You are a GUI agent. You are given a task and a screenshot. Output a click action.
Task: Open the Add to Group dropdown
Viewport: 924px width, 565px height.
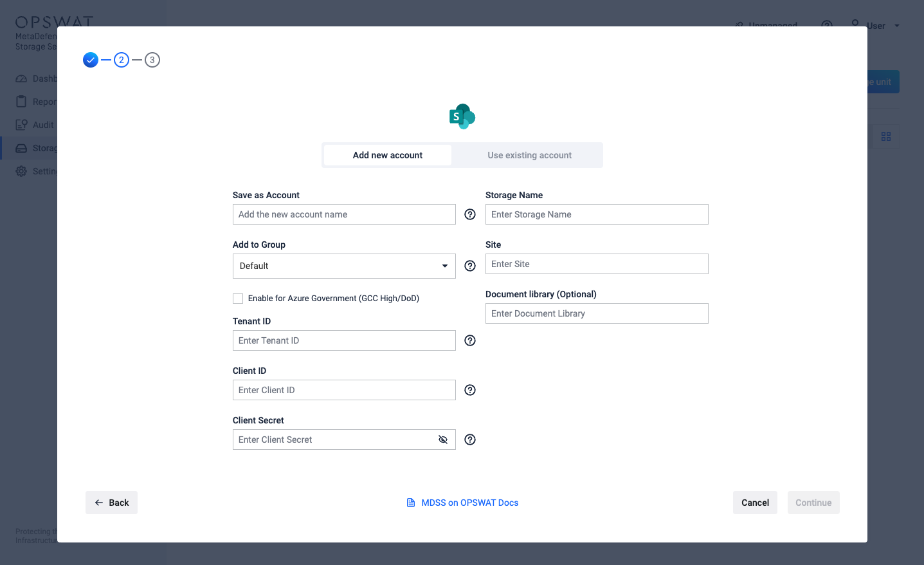click(344, 266)
